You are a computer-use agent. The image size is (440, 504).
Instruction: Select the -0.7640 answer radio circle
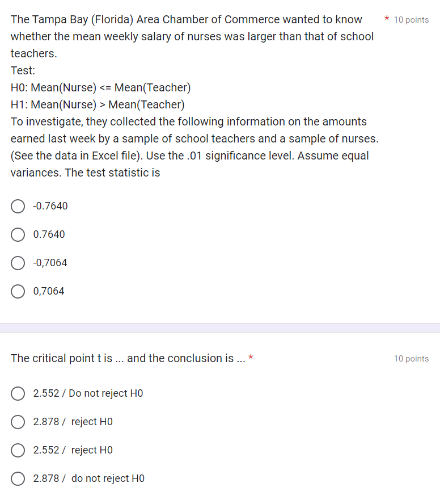coord(18,207)
